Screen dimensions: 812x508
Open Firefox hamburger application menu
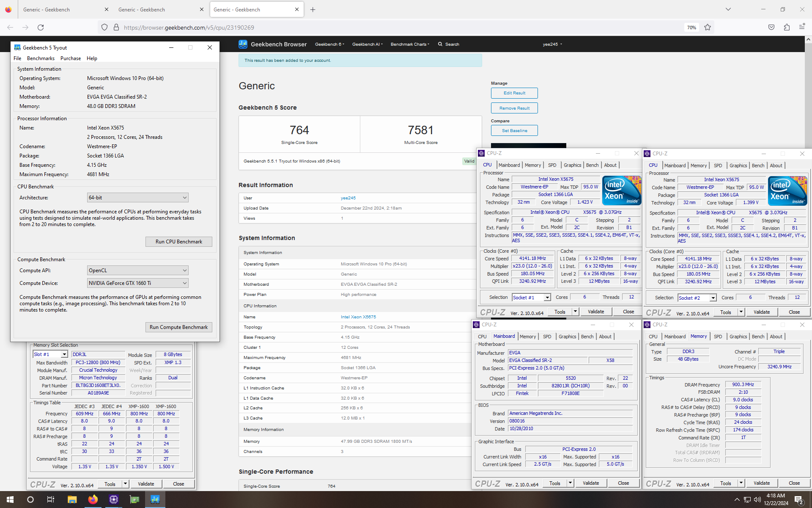802,28
